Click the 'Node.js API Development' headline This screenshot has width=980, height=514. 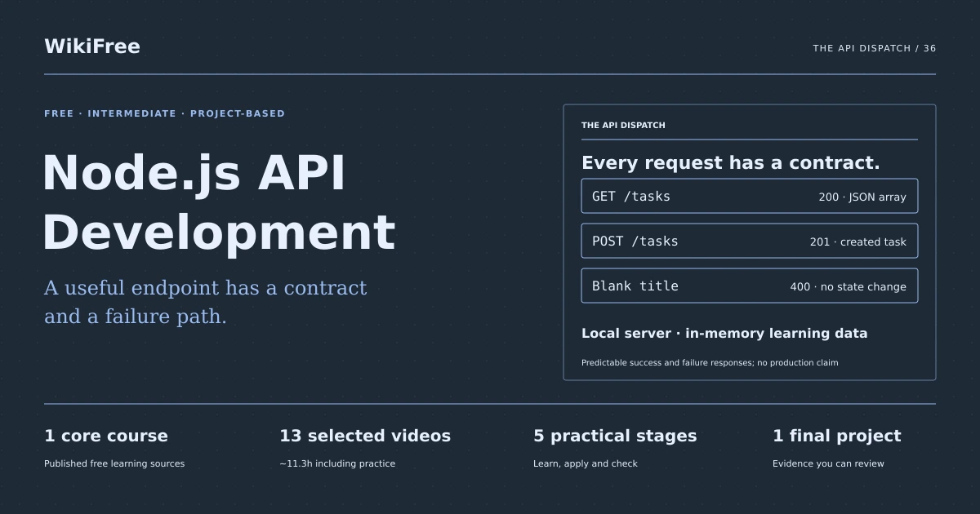coord(219,202)
